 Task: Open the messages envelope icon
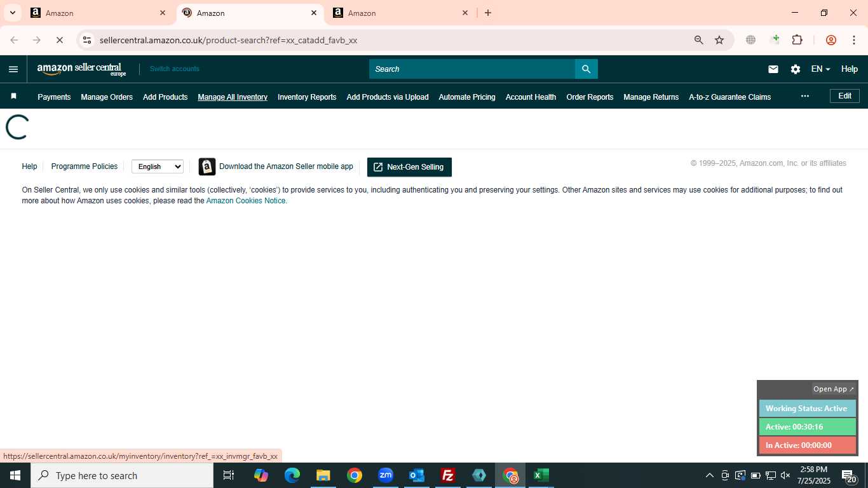pos(773,69)
